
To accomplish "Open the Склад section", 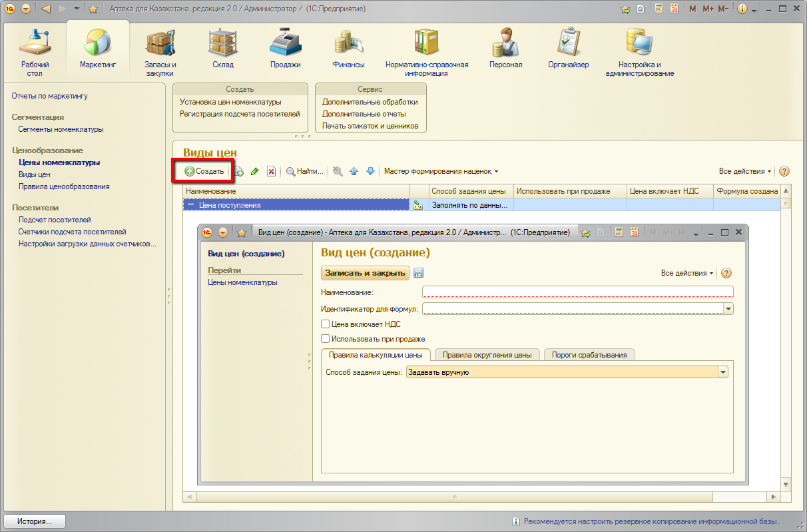I will tap(222, 49).
